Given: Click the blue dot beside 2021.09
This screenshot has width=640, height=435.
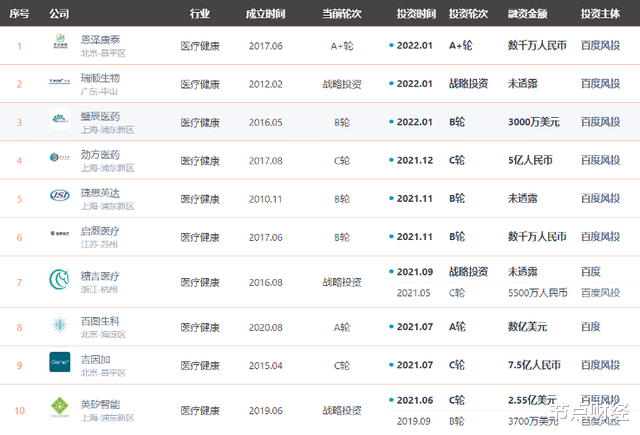Looking at the screenshot, I should (x=391, y=272).
